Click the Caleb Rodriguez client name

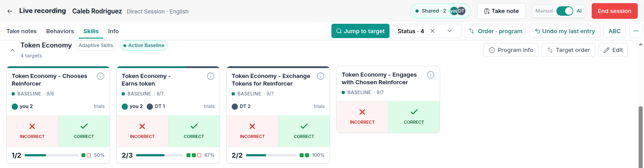[x=97, y=11]
